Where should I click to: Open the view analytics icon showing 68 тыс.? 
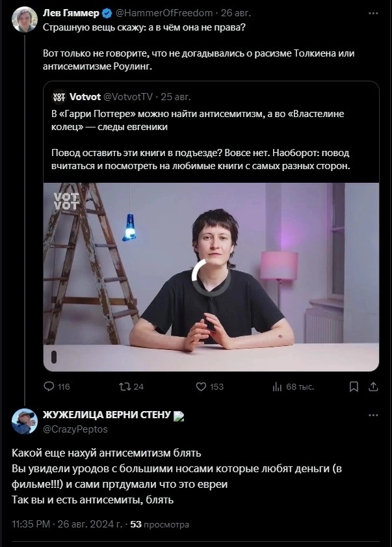pos(280,386)
